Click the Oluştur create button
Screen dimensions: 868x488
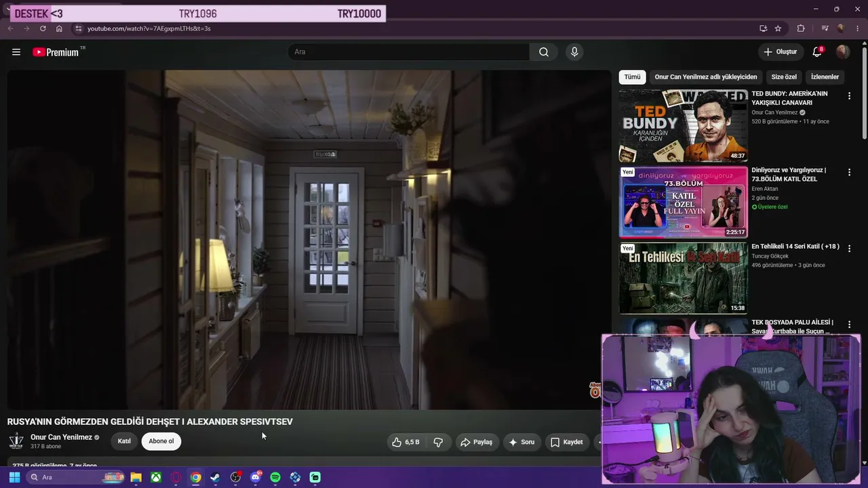pos(780,52)
